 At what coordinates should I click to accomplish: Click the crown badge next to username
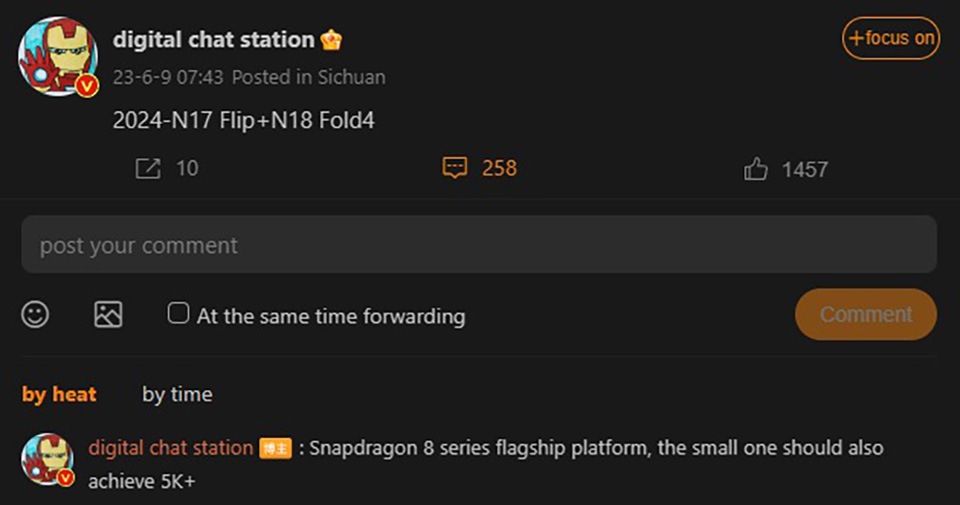[x=331, y=40]
